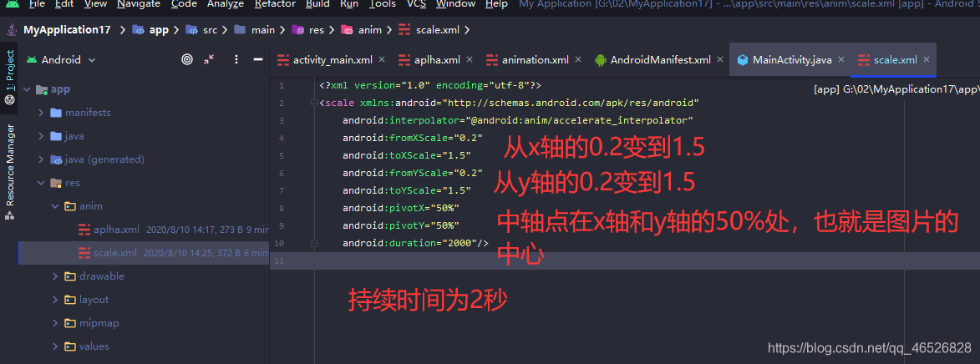Open the 1: Project tool window tab
Viewport: 980px width, 364px height.
[9, 78]
